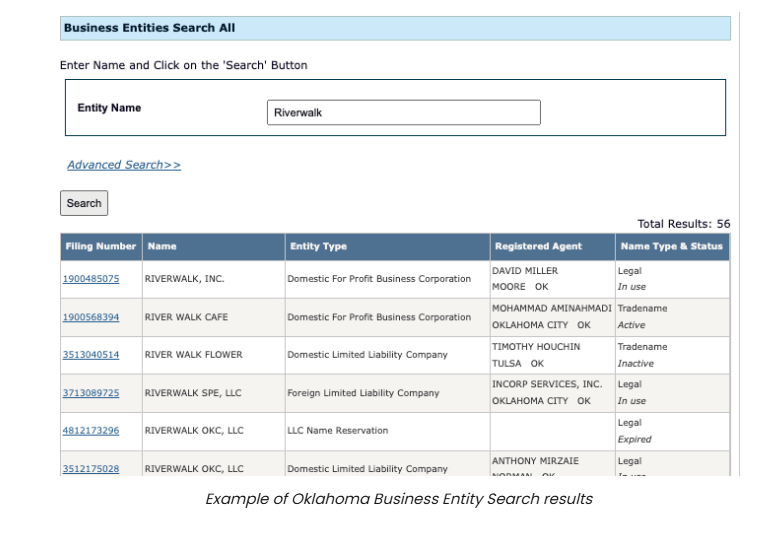Open filing number 4812173296
762x537 pixels.
coord(91,431)
